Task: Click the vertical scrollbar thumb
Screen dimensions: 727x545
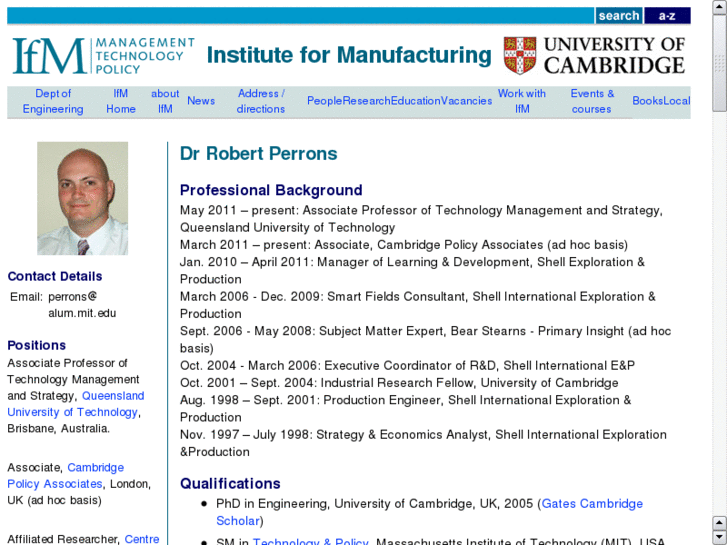Action: (x=720, y=63)
